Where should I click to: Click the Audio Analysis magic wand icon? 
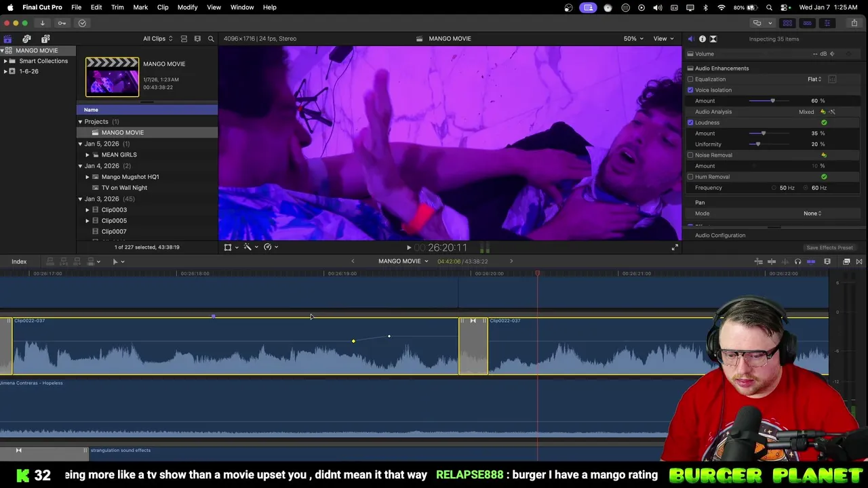coord(832,112)
